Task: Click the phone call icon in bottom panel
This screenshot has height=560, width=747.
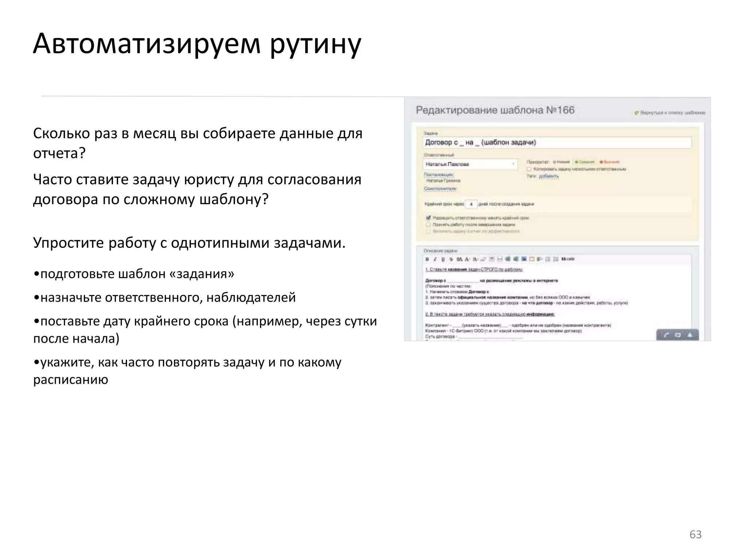Action: point(666,335)
